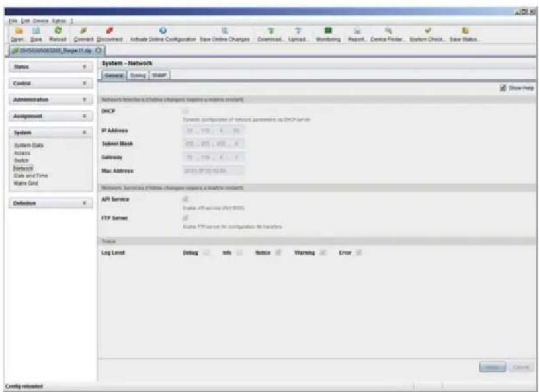Click the IP Address input field

[213, 130]
